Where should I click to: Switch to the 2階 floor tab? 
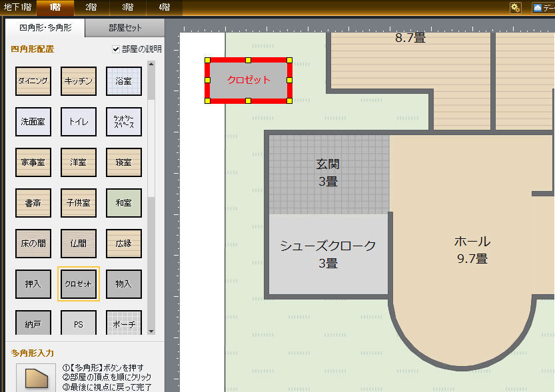click(x=91, y=8)
